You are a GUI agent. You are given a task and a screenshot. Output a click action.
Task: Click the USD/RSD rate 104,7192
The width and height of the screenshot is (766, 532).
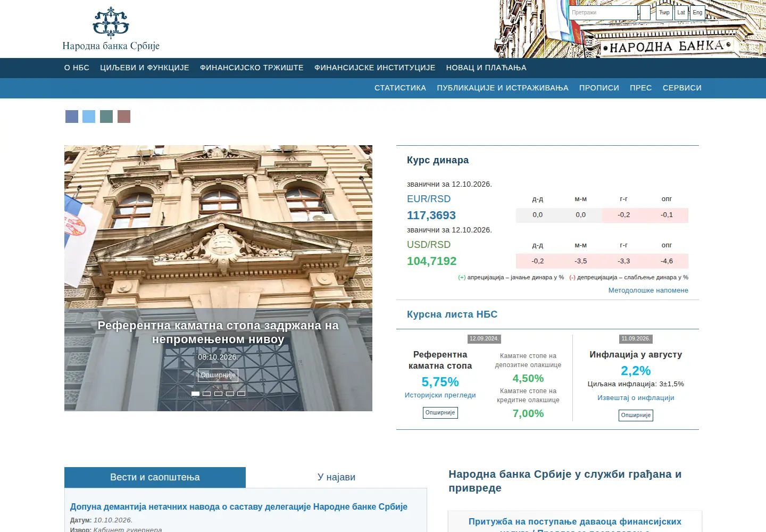432,261
